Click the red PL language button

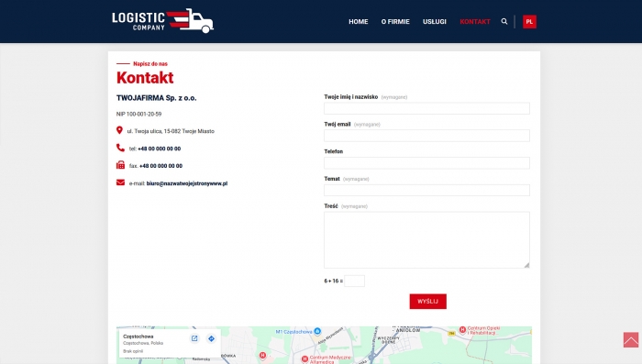529,22
